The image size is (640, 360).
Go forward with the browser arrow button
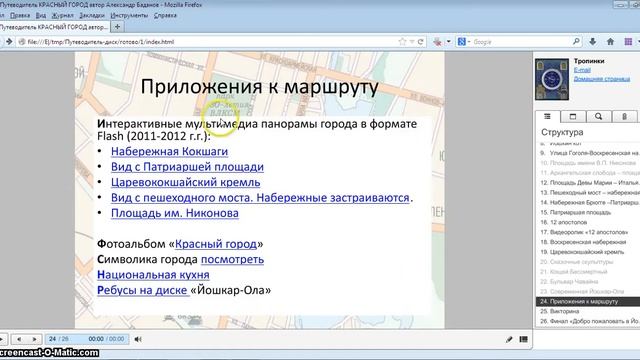click(9, 42)
